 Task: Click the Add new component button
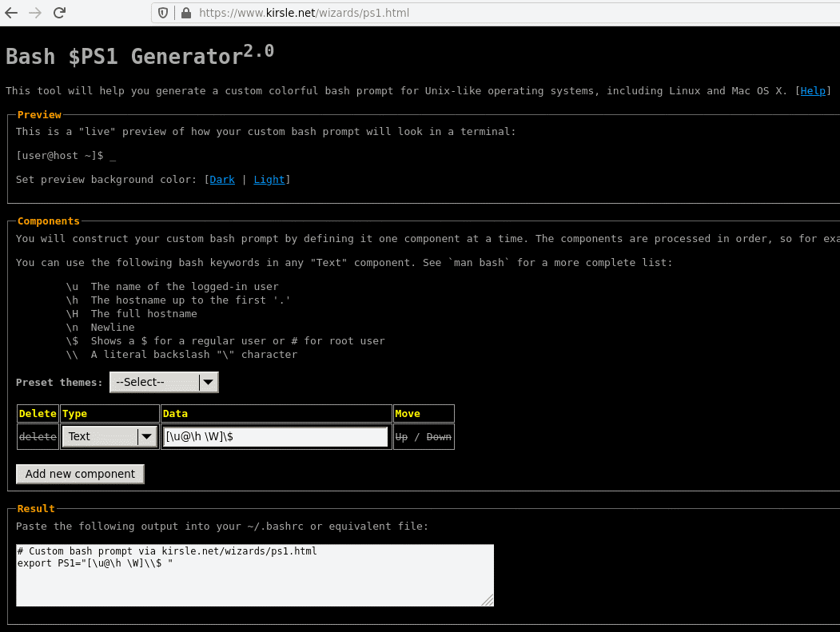(x=81, y=474)
